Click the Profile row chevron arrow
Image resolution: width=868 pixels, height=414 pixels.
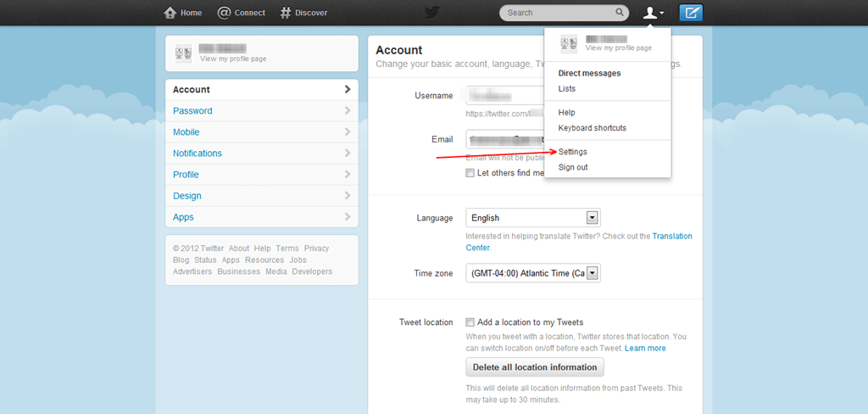(x=348, y=174)
